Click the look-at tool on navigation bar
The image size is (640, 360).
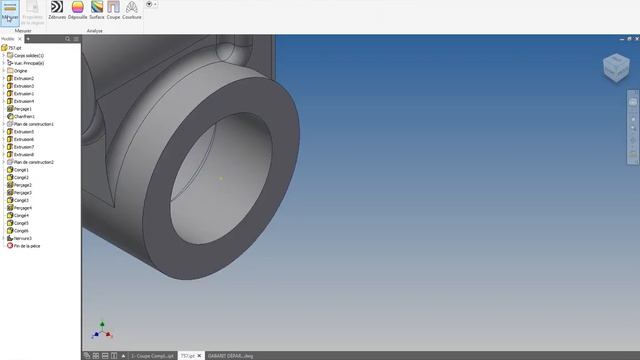pos(633,154)
